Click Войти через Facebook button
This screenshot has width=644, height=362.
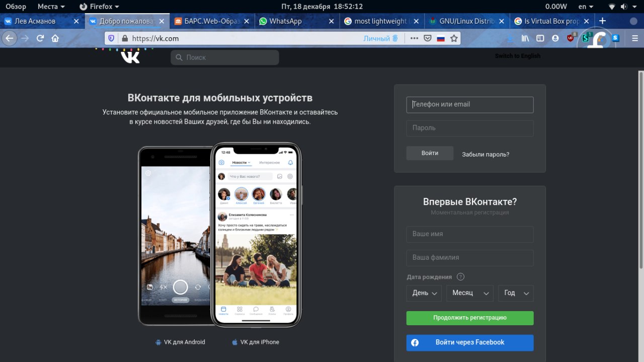pos(470,343)
